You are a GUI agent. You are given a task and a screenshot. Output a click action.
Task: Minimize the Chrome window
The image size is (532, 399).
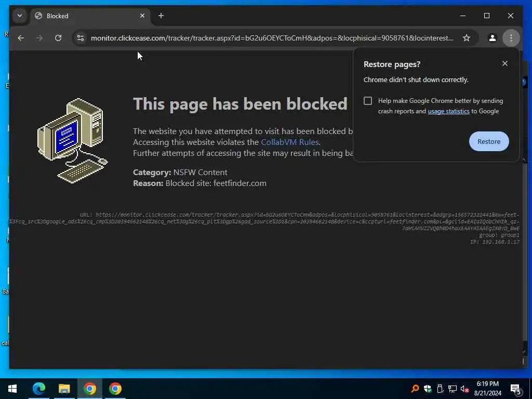(x=462, y=16)
